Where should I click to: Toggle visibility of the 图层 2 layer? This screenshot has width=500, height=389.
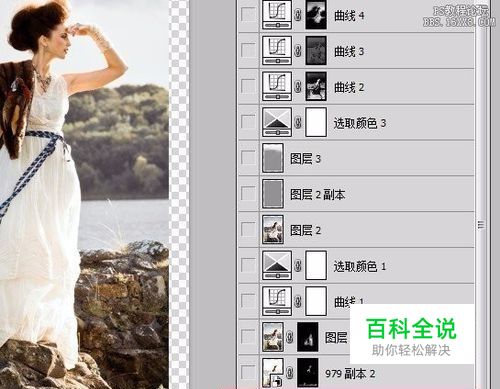coord(248,229)
